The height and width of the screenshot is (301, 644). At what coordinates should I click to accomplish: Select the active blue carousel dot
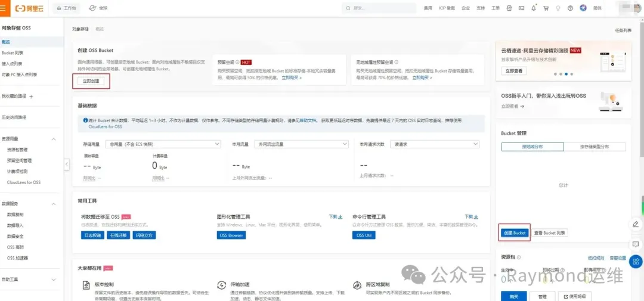click(x=566, y=75)
